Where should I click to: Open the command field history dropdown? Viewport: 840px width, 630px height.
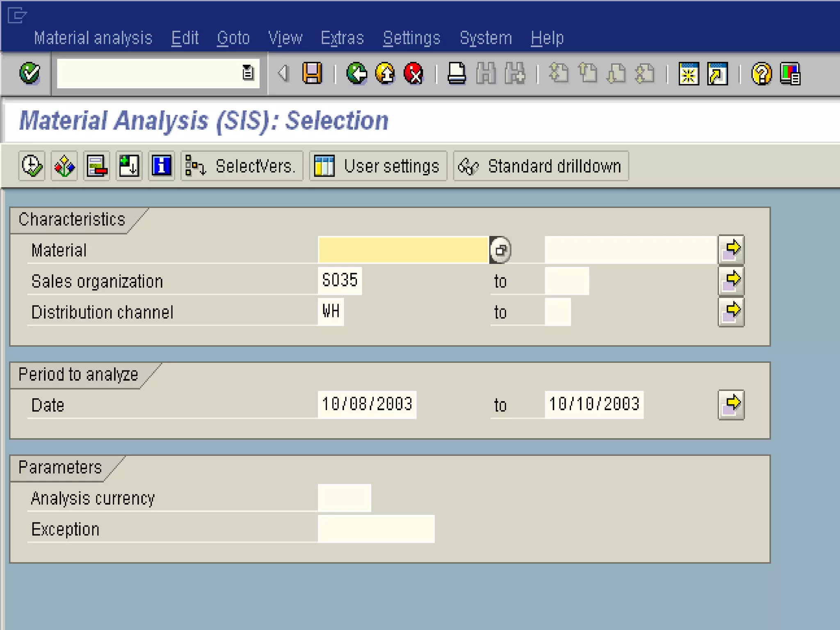click(x=248, y=73)
